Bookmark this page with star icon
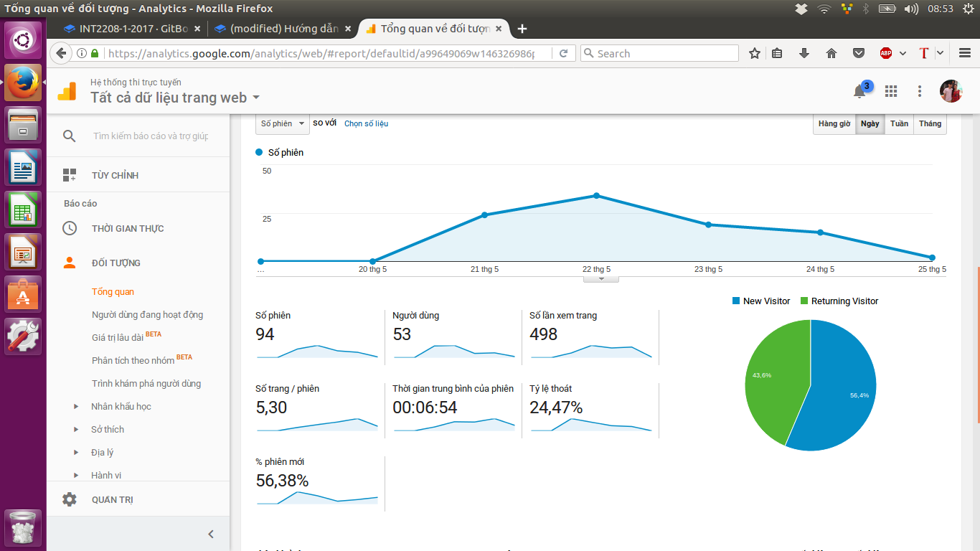980x551 pixels. pyautogui.click(x=755, y=53)
